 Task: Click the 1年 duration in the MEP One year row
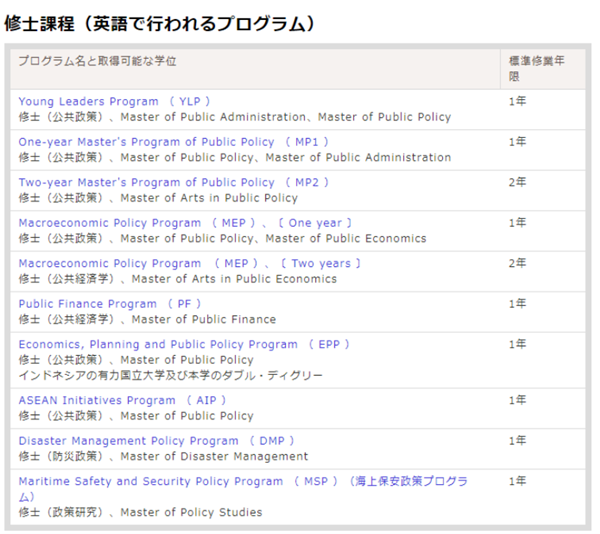click(517, 223)
